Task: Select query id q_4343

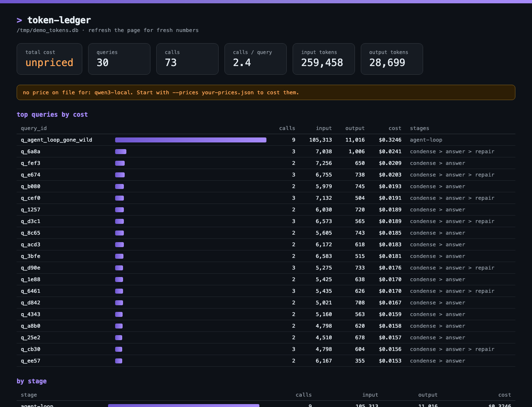Action: pos(30,314)
